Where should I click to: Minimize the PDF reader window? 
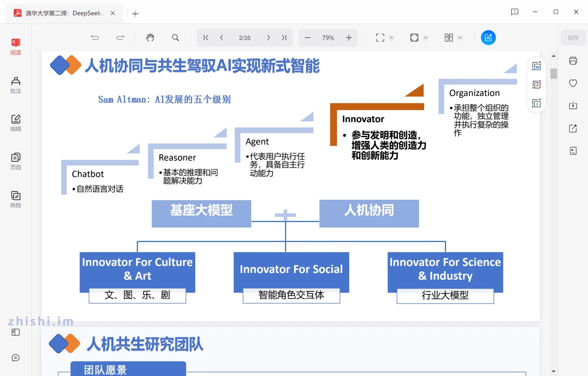click(535, 12)
